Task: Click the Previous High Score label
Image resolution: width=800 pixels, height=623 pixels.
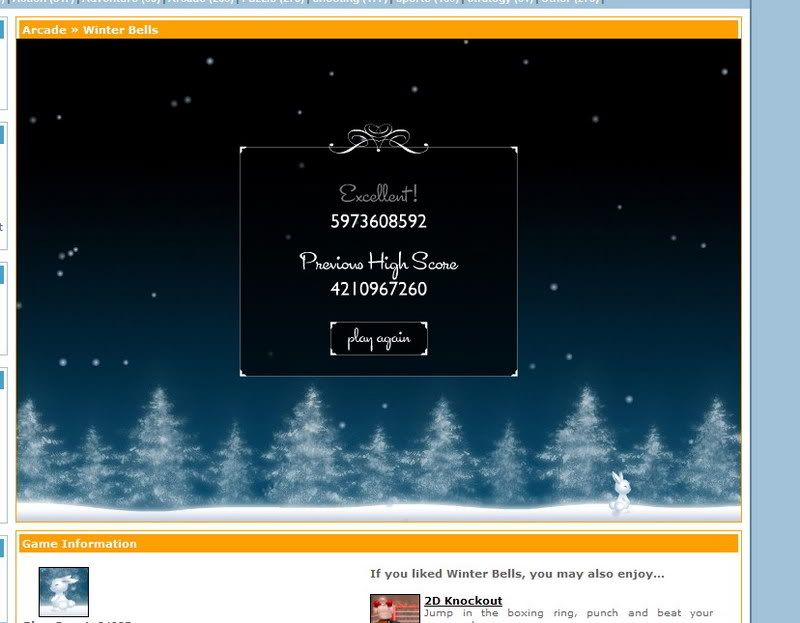Action: point(379,262)
